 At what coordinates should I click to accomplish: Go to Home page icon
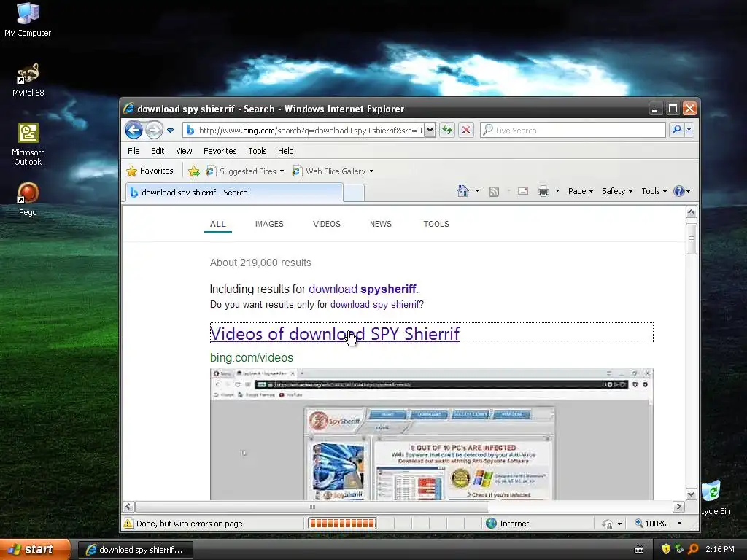tap(462, 191)
